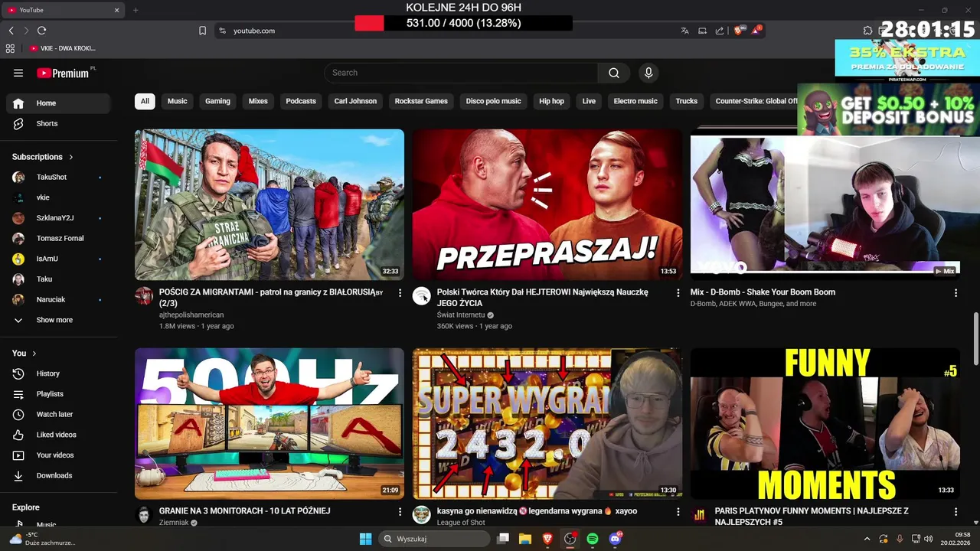
Task: Select the Hip hop filter chip
Action: pos(551,101)
